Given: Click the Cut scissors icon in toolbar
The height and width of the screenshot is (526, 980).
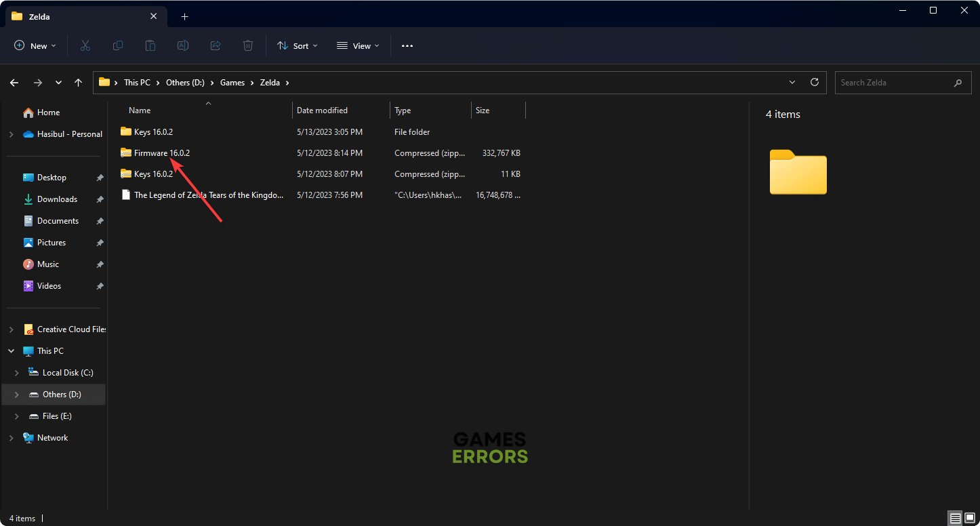Looking at the screenshot, I should click(85, 45).
